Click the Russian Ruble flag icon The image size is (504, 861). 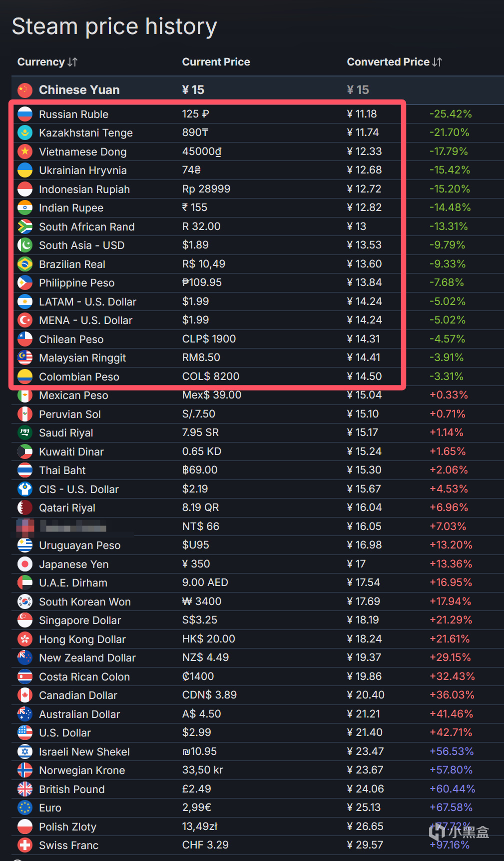tap(25, 114)
